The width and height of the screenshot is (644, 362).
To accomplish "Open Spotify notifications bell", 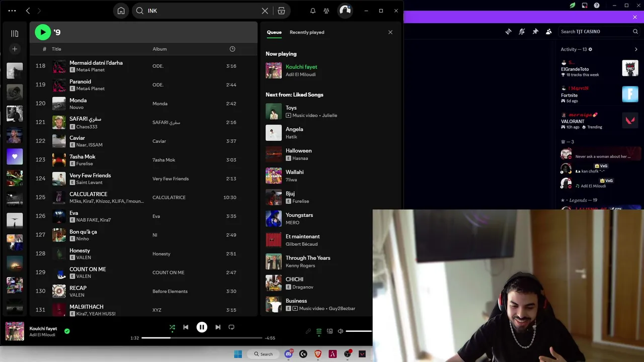I will point(312,11).
